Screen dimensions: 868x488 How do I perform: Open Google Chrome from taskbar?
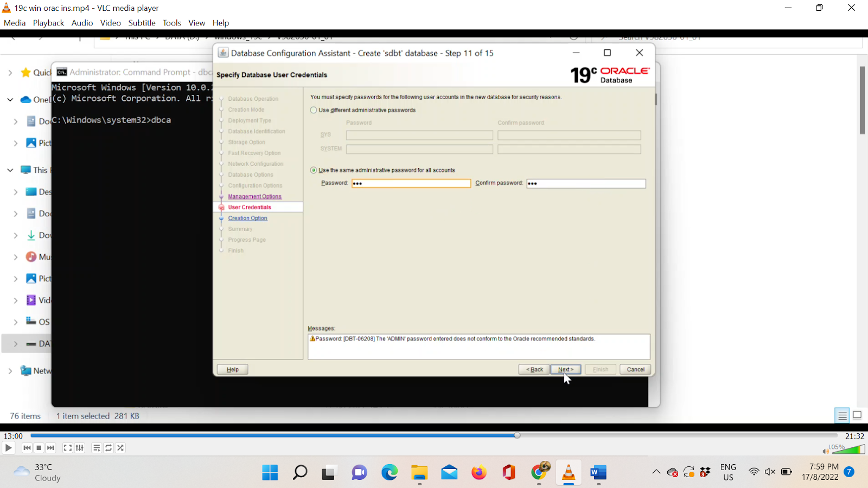pos(539,472)
